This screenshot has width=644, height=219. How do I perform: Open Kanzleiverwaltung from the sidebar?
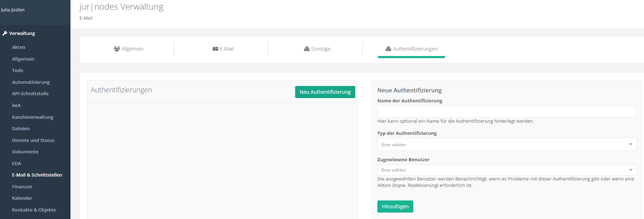(x=33, y=117)
